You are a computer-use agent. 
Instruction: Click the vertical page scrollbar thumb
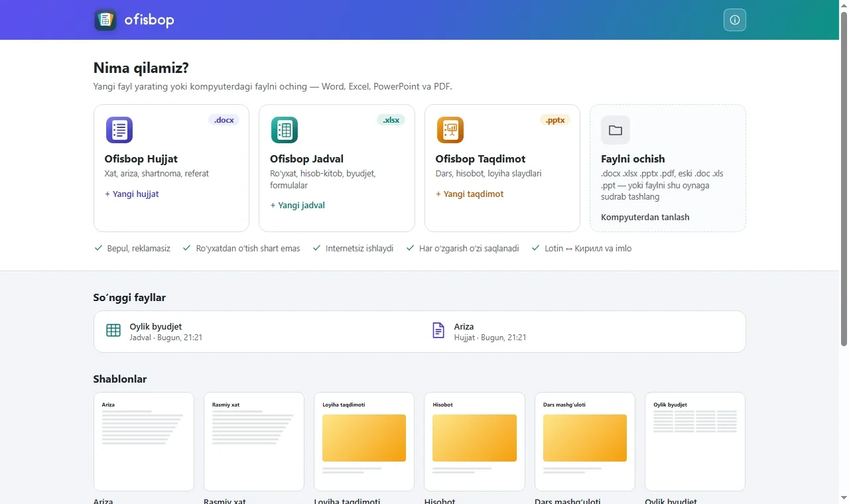(844, 179)
